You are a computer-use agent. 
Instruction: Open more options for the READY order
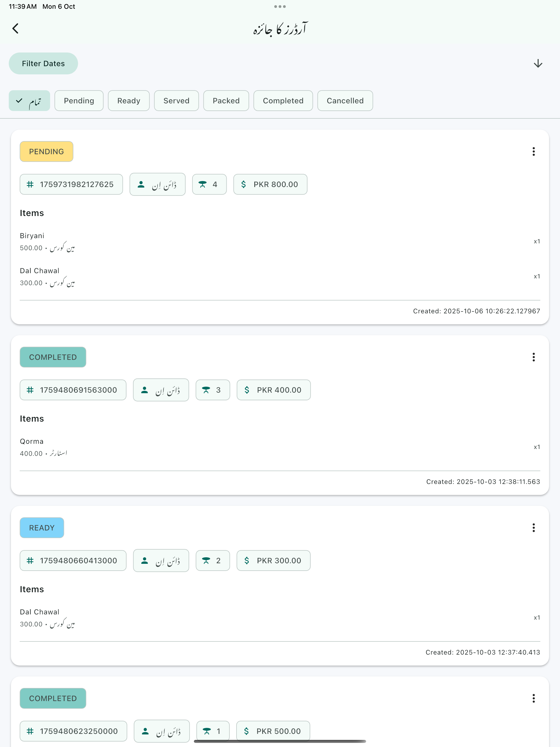pos(534,527)
